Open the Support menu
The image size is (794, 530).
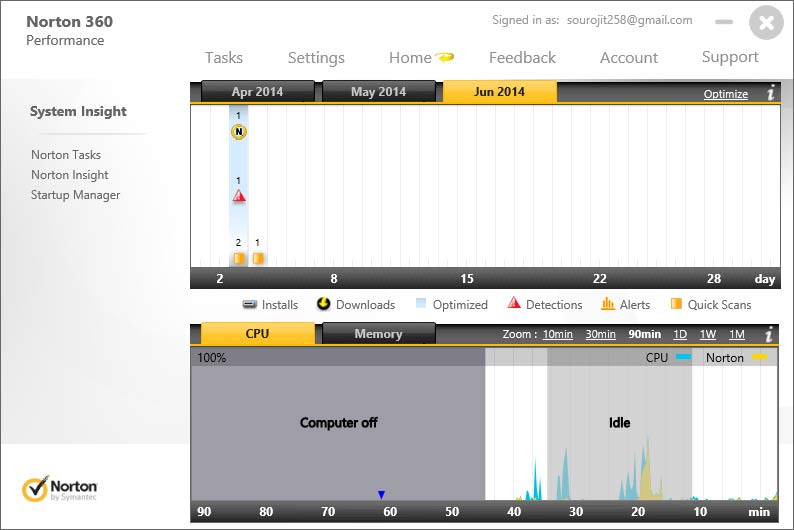pyautogui.click(x=730, y=57)
